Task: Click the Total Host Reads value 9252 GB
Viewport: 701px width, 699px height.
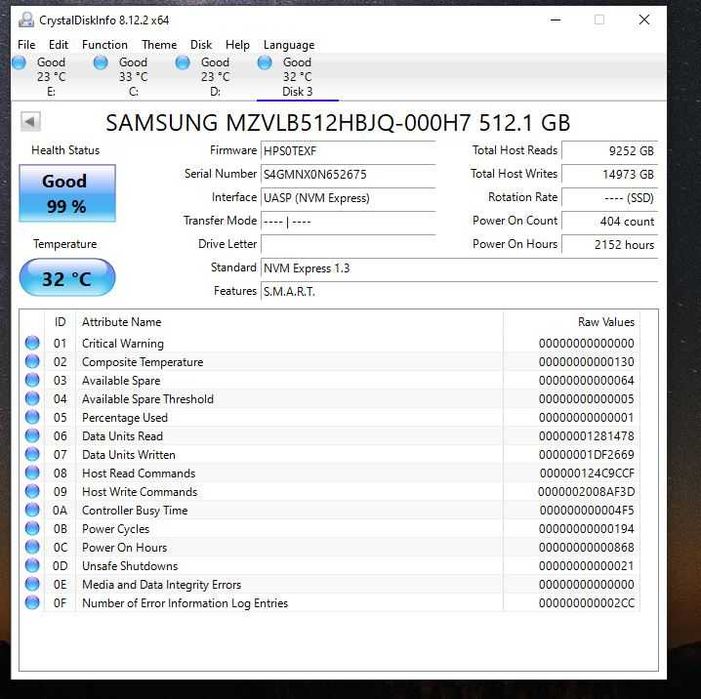Action: [610, 151]
